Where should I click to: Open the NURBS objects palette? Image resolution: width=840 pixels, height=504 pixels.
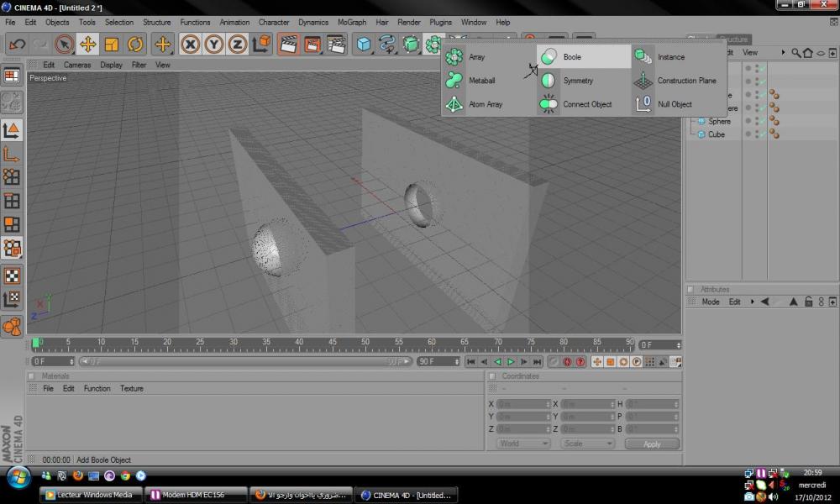coord(411,44)
